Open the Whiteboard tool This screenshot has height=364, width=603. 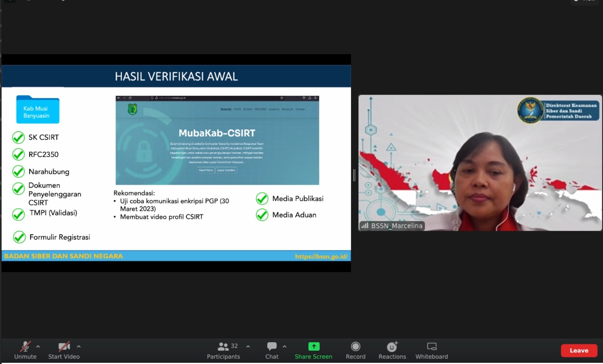click(432, 347)
